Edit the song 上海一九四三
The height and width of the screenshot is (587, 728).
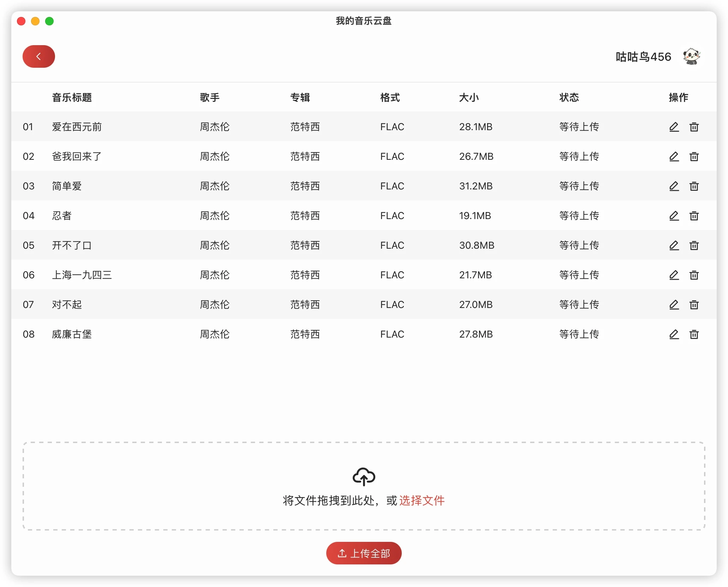(674, 275)
